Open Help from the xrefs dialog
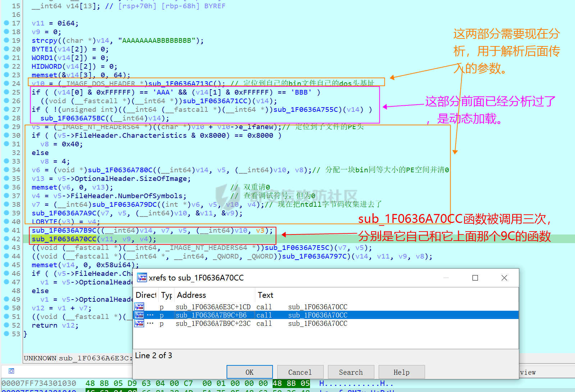The image size is (575, 392). click(401, 372)
